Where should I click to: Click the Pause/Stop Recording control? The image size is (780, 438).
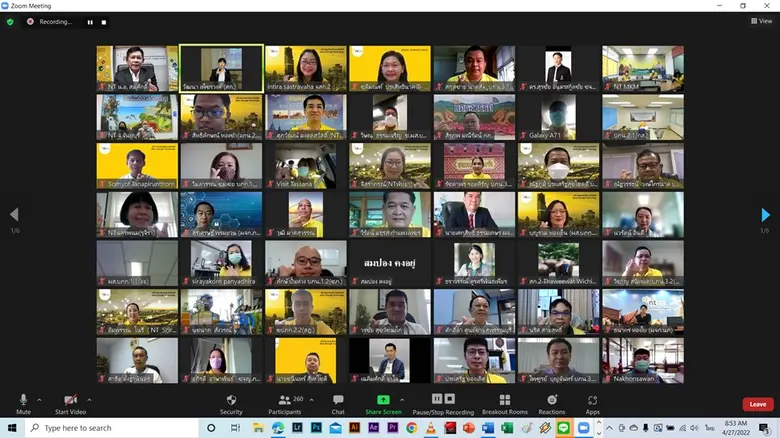pyautogui.click(x=443, y=402)
